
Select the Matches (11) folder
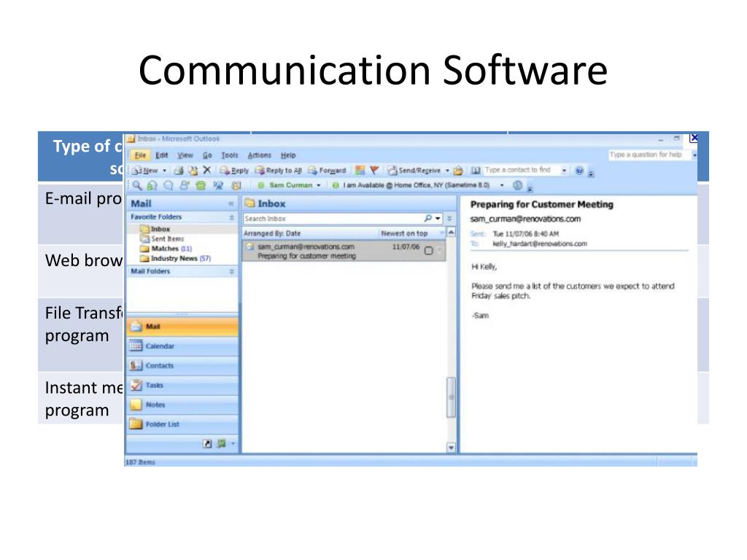coord(166,249)
